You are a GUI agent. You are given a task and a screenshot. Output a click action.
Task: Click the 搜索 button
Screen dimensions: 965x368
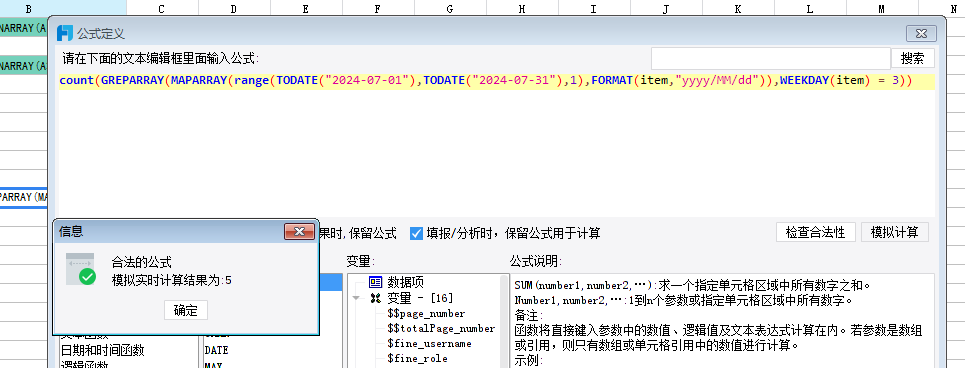click(913, 58)
